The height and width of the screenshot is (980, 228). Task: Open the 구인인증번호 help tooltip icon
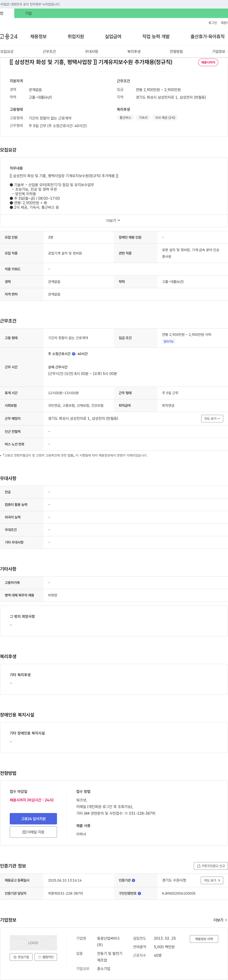coord(139,893)
